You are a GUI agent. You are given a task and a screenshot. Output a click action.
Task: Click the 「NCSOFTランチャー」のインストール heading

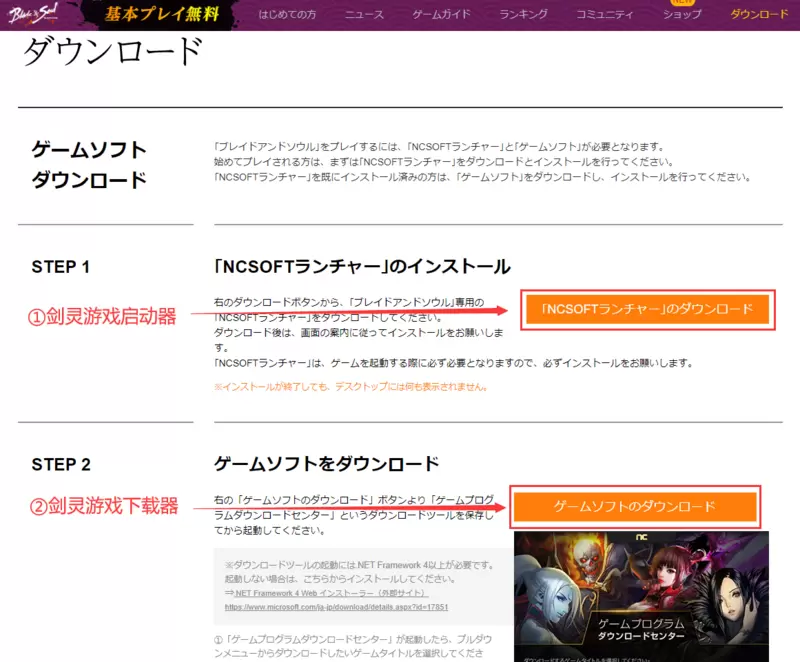click(x=362, y=267)
